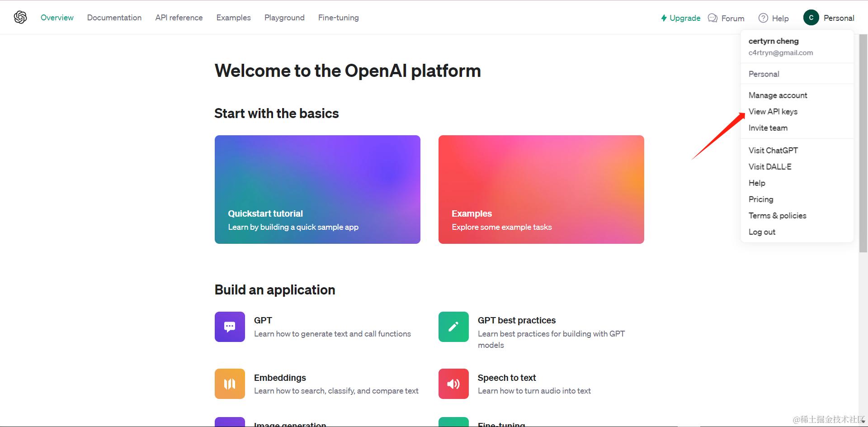This screenshot has width=868, height=427.
Task: Click the c4rtryn@gmail.com email text
Action: click(x=781, y=52)
